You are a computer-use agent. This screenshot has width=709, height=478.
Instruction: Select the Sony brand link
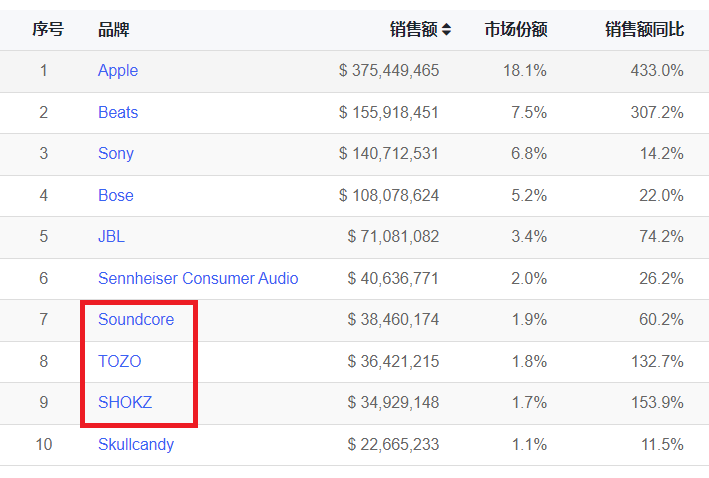(116, 154)
